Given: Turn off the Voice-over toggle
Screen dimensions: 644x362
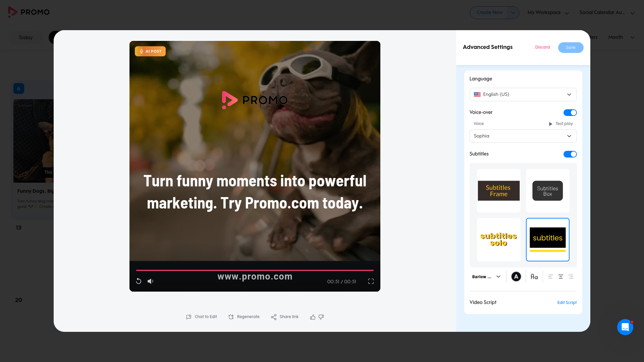Looking at the screenshot, I should (570, 113).
